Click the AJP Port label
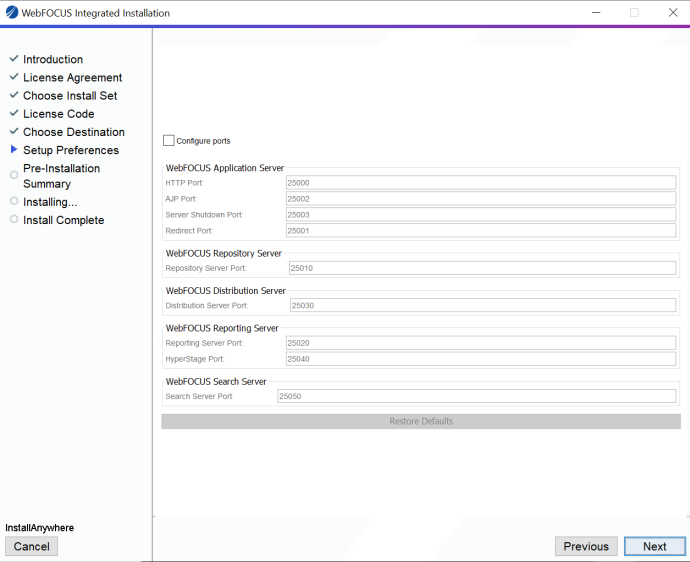690x562 pixels. point(181,199)
